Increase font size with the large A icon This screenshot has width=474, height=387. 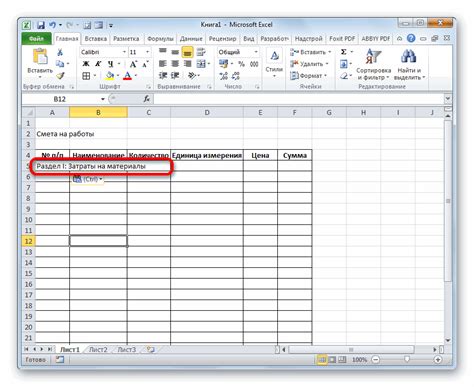pyautogui.click(x=133, y=64)
